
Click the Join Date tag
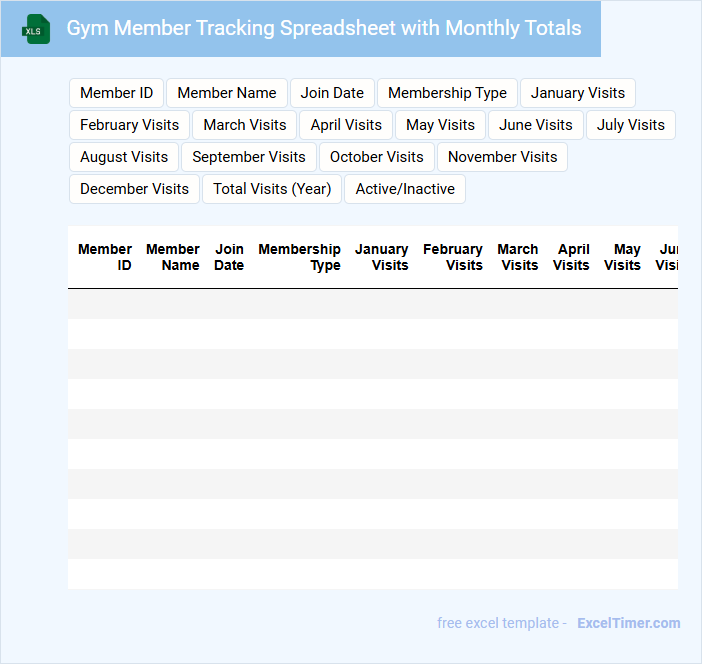pyautogui.click(x=332, y=93)
